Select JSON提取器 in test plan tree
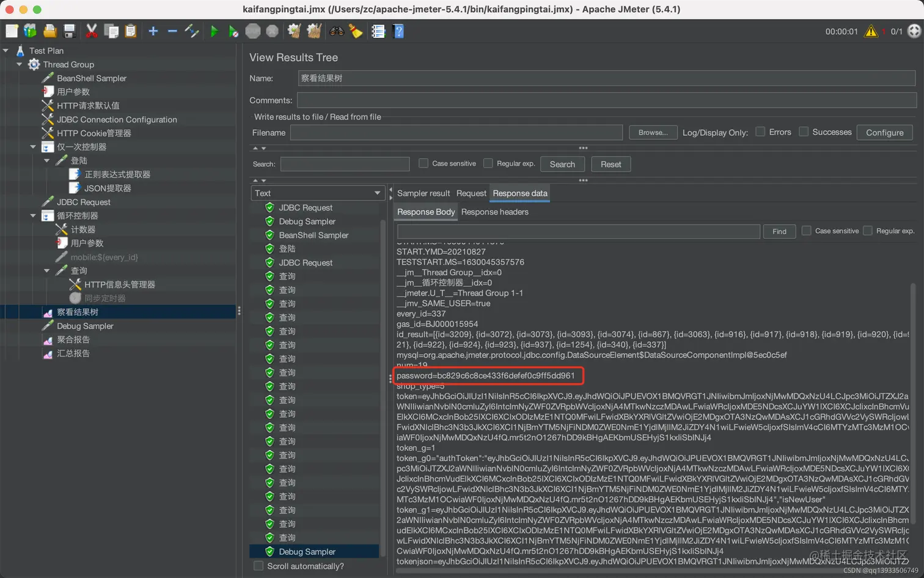This screenshot has width=924, height=578. [108, 188]
